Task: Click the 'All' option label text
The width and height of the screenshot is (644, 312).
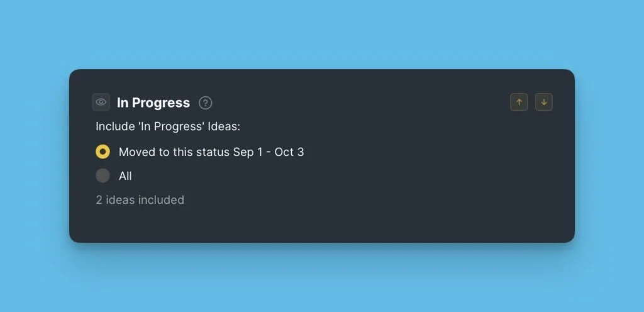Action: 125,176
